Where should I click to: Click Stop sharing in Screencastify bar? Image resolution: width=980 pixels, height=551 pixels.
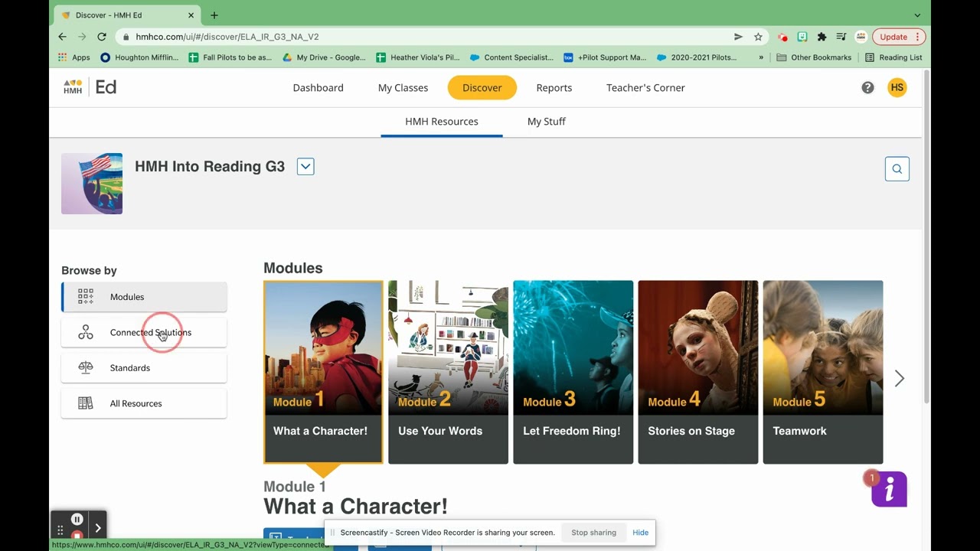(x=593, y=533)
